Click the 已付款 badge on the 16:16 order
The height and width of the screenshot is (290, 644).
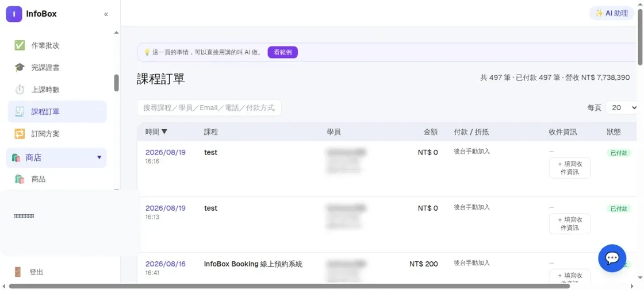619,153
